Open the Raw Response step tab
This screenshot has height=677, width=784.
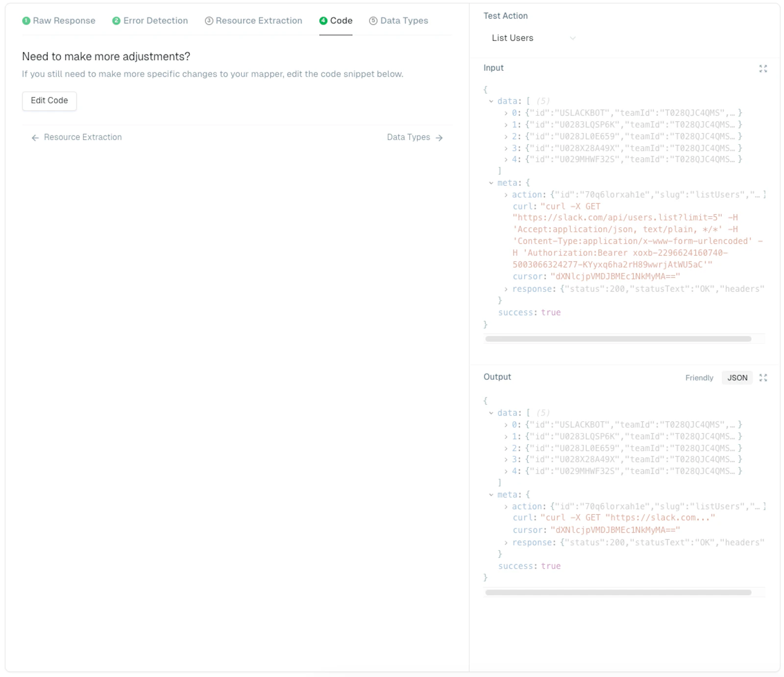tap(59, 21)
